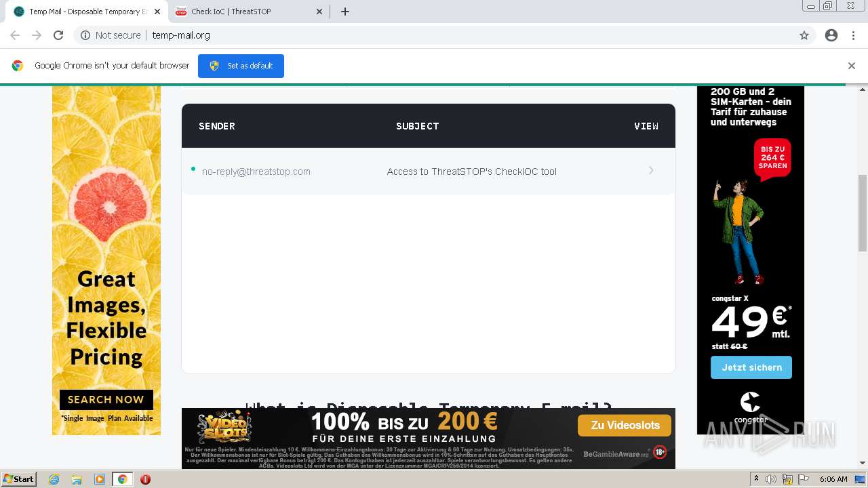This screenshot has height=488, width=868.
Task: Click the page vertical scrollbar thumb
Action: pos(863,213)
